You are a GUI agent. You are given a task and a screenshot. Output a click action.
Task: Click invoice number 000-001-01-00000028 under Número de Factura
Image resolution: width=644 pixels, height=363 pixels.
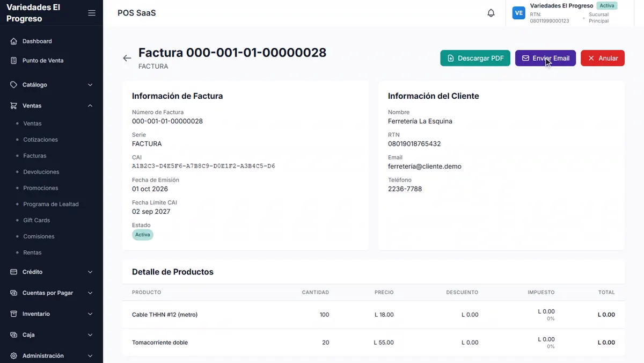(x=167, y=121)
